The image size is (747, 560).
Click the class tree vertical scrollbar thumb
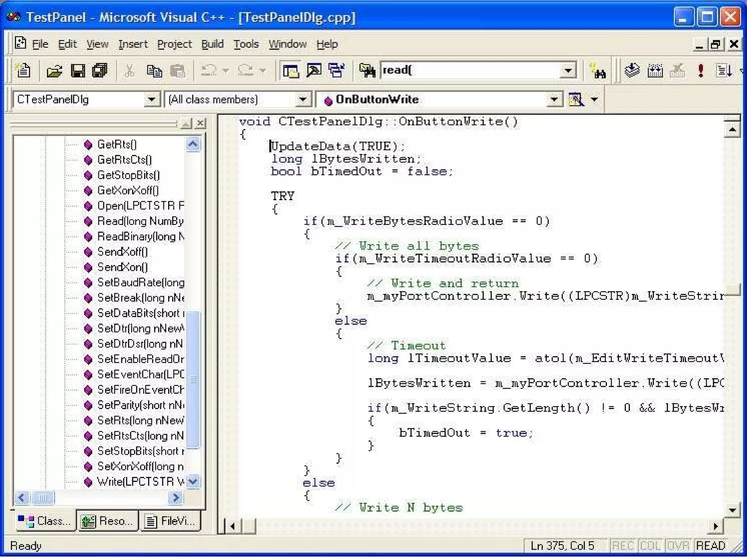(193, 379)
